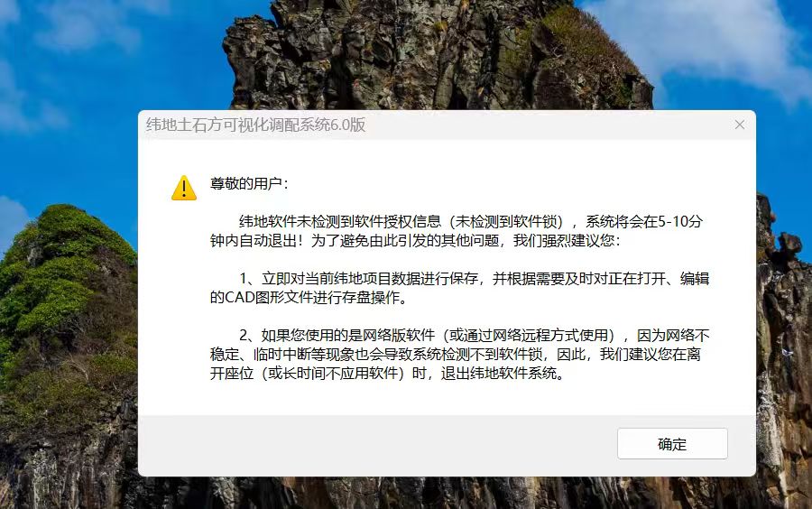The image size is (812, 509).
Task: Click item 1 line 立即对当前纬地项目数据进行保存
Action: pos(474,279)
